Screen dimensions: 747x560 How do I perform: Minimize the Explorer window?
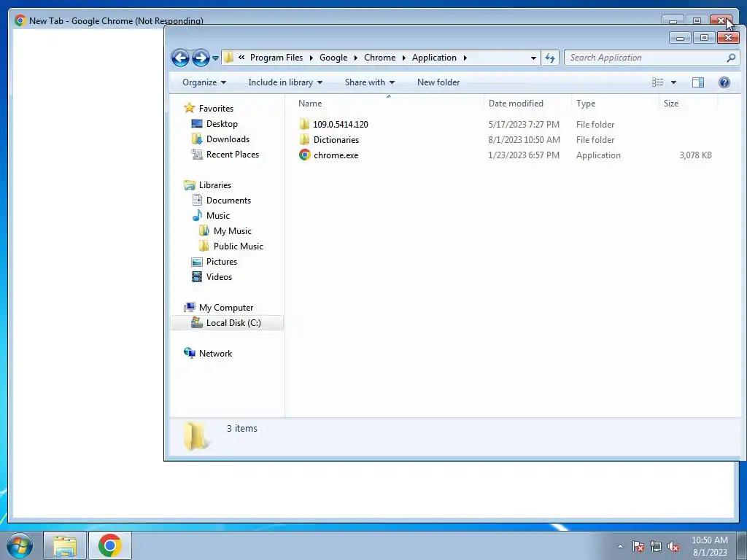pyautogui.click(x=681, y=38)
